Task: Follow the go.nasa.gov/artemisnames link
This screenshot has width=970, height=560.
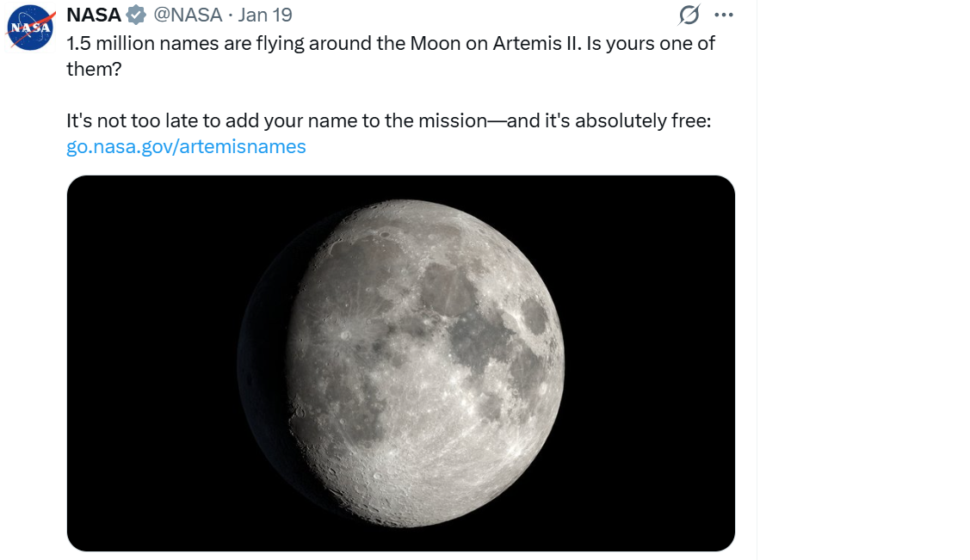Action: tap(186, 146)
